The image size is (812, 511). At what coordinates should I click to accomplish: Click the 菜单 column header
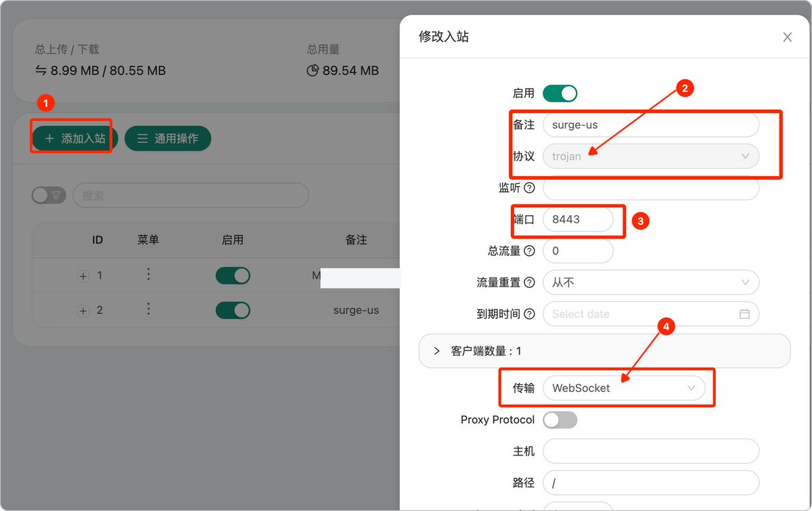[x=148, y=240]
